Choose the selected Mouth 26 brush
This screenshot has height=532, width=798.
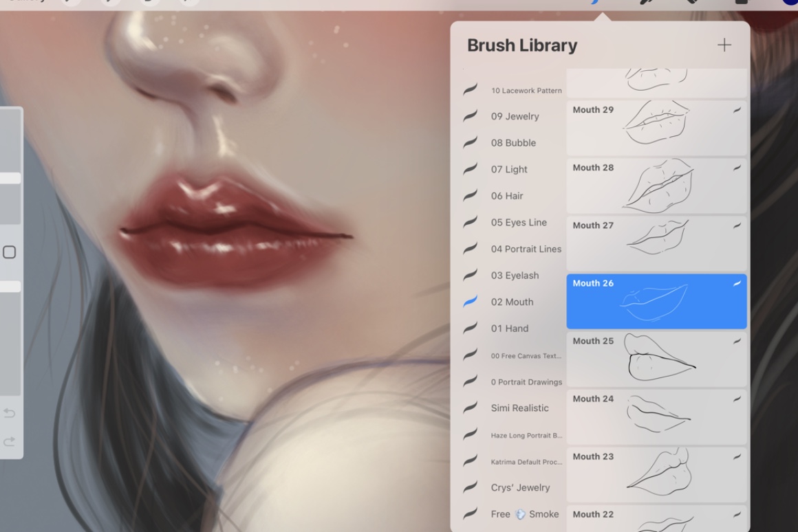656,301
